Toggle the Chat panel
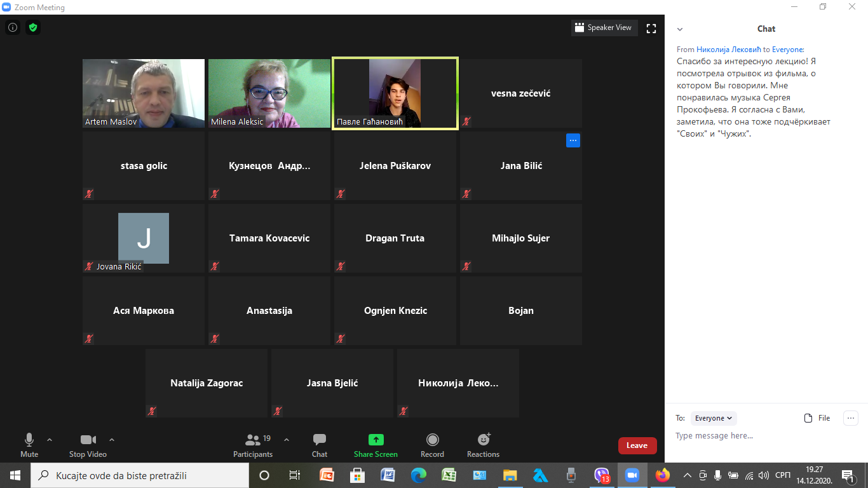868x488 pixels. 320,445
